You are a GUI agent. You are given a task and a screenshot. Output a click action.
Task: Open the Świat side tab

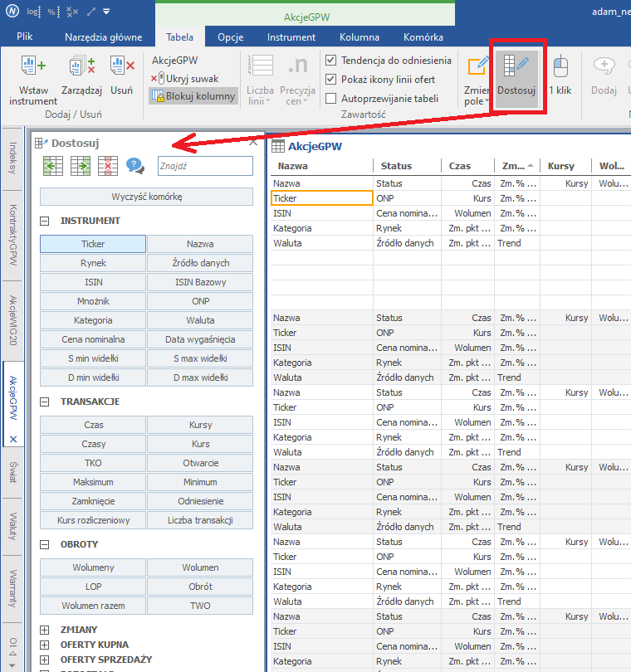[x=12, y=472]
